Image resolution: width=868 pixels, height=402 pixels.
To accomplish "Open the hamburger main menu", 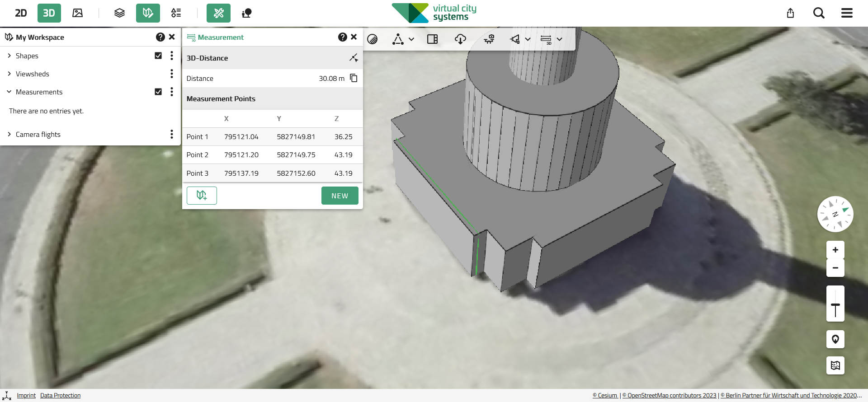I will click(847, 13).
